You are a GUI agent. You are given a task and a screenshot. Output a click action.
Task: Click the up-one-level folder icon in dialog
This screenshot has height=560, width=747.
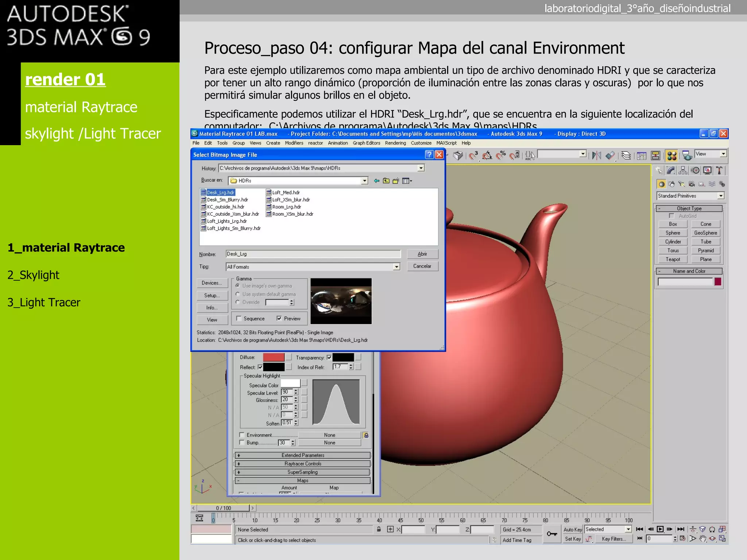[x=386, y=181]
